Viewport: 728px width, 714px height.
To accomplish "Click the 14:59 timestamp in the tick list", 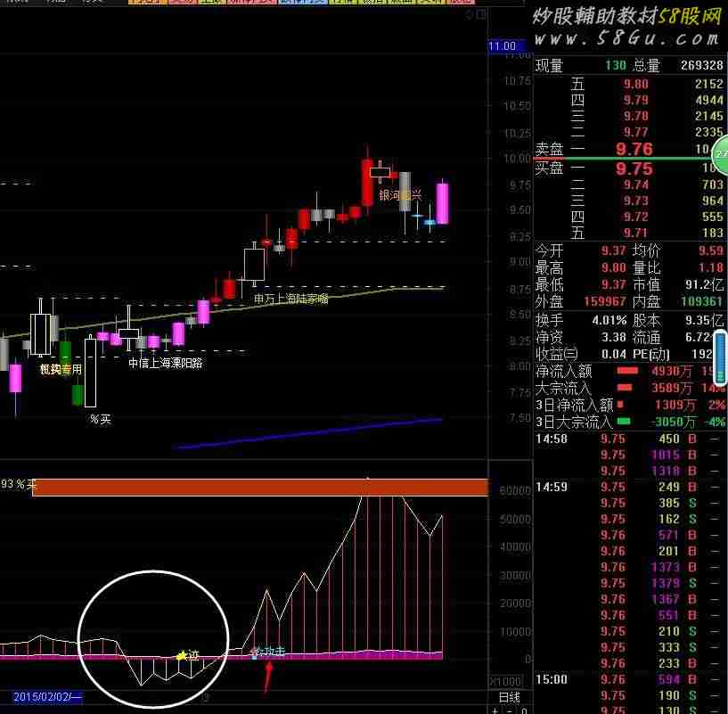I will coord(551,487).
